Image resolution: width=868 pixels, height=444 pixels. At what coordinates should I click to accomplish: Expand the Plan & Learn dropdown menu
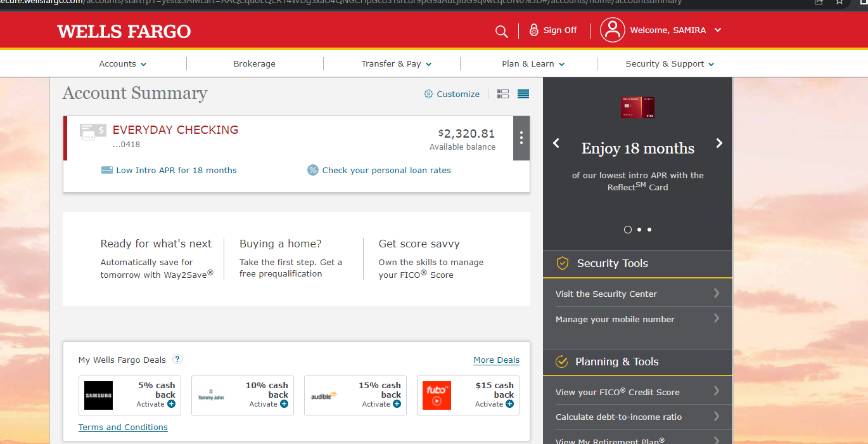[x=533, y=64]
